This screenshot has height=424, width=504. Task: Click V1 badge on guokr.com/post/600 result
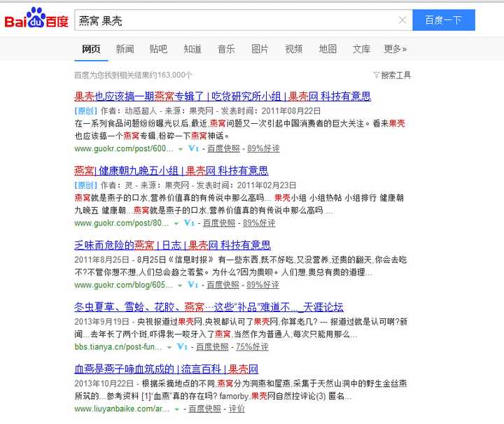click(x=193, y=149)
